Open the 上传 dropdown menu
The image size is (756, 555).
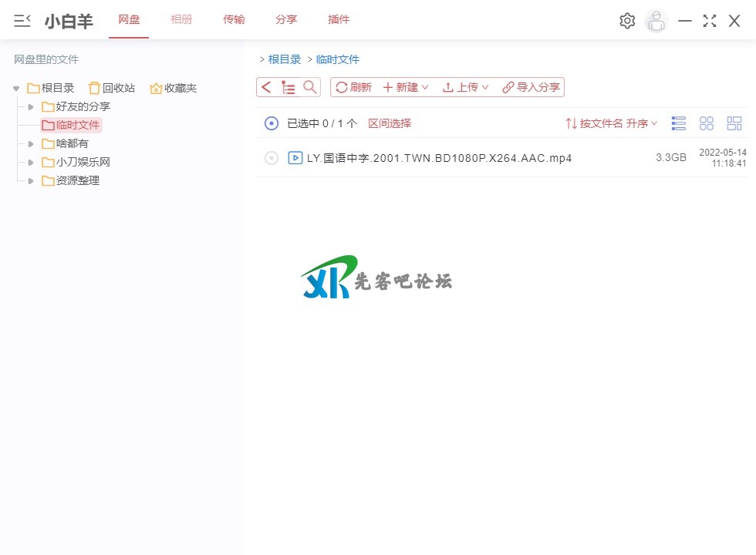coord(466,87)
